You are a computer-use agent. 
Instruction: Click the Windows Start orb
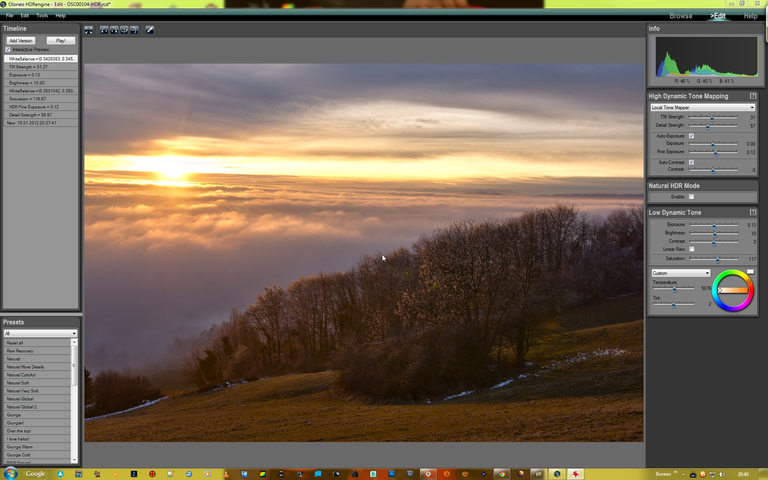click(x=10, y=473)
